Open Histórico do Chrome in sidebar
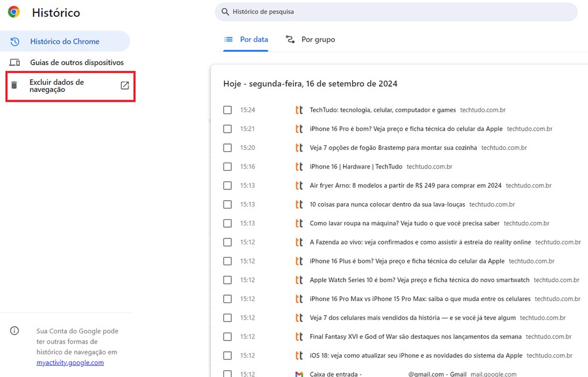Viewport: 588px width, 377px height. point(65,42)
